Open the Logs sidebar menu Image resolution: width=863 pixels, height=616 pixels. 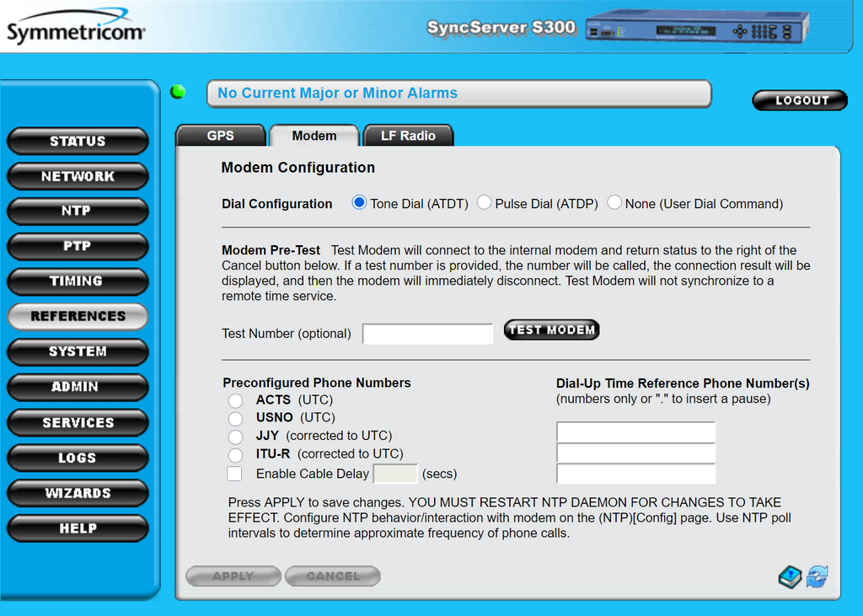(78, 458)
